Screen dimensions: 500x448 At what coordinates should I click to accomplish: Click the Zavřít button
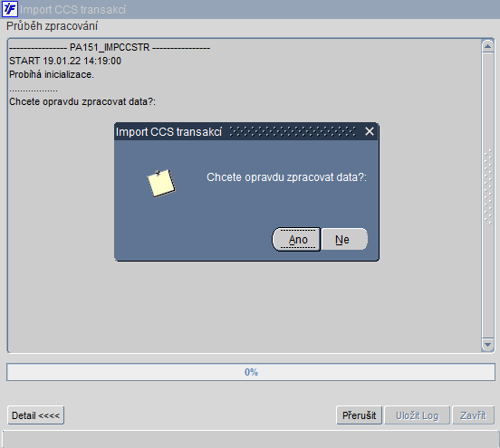pos(473,415)
